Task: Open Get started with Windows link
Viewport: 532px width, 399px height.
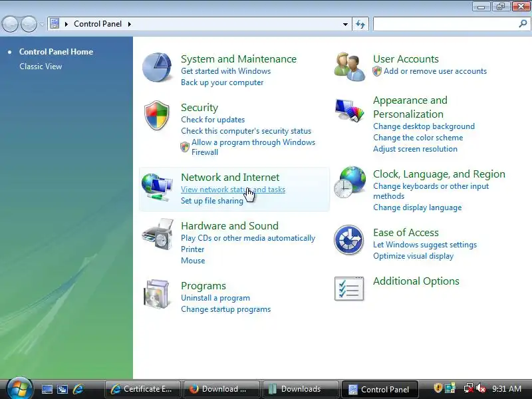Action: (x=225, y=71)
